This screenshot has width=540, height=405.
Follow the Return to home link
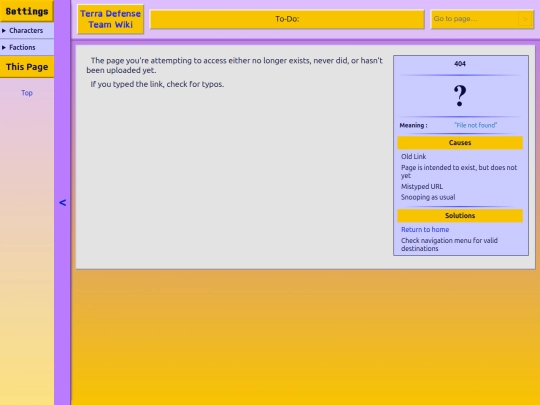tap(425, 230)
